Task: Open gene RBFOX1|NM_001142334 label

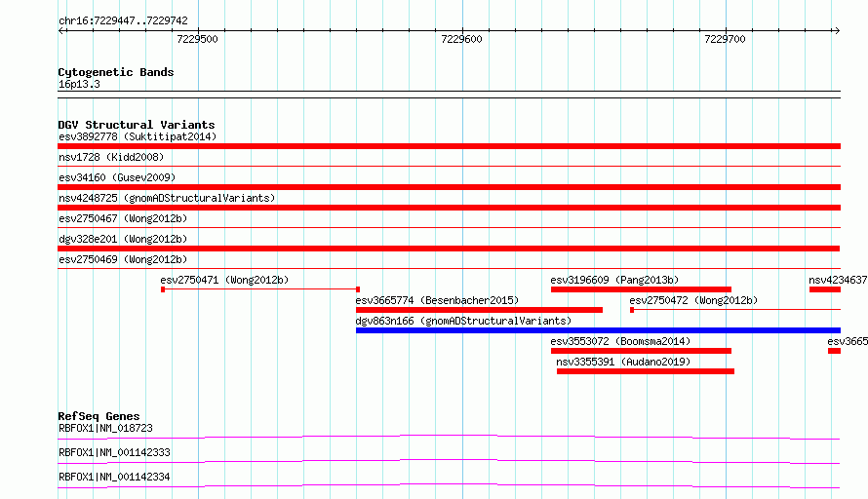Action: tap(114, 477)
